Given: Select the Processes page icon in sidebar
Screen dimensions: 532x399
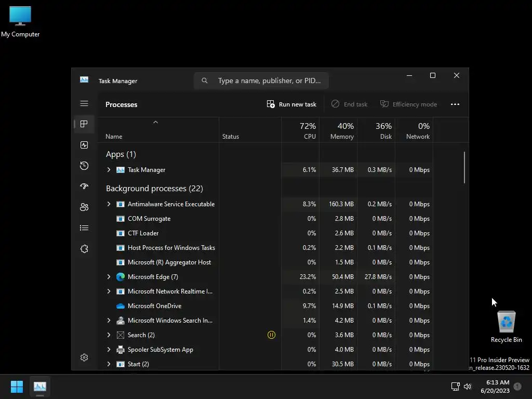Looking at the screenshot, I should 84,124.
